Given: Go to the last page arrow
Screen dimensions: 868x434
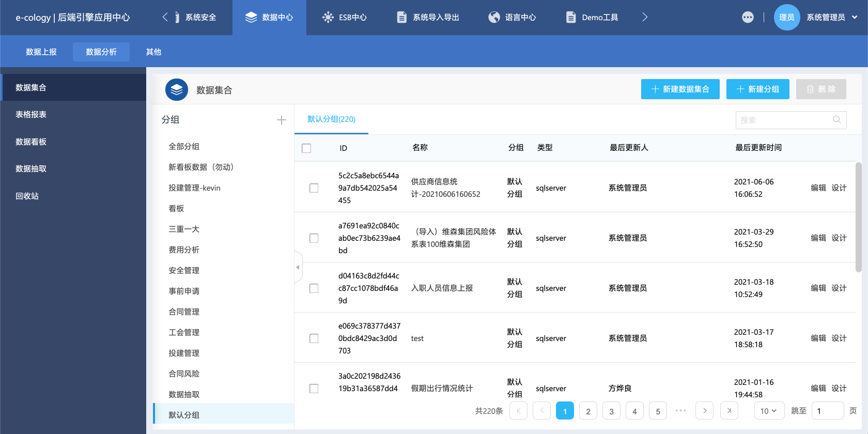Looking at the screenshot, I should (x=729, y=411).
